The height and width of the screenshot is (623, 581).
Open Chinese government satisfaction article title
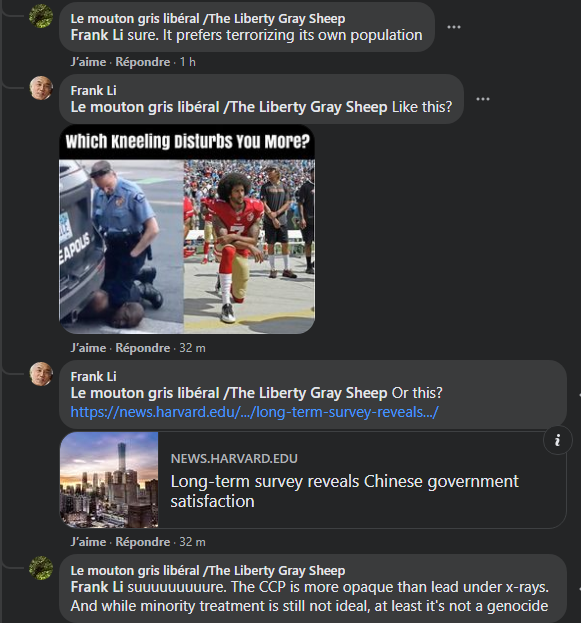(x=345, y=491)
